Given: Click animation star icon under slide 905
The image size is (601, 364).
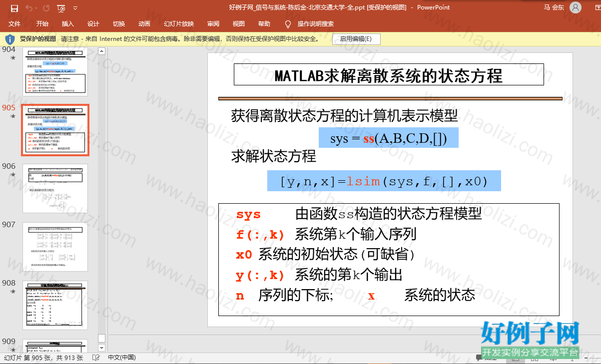Looking at the screenshot, I should 12,116.
